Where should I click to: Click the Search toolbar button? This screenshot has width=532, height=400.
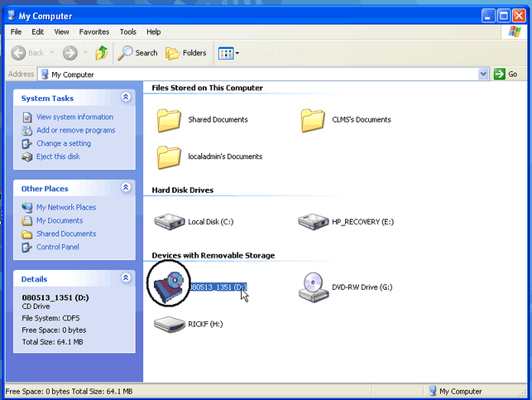pyautogui.click(x=138, y=53)
